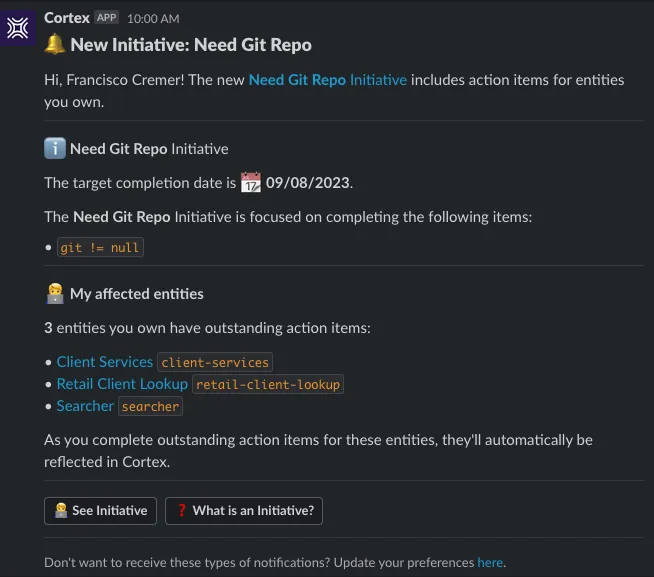Open the Client Services entity link

click(105, 362)
